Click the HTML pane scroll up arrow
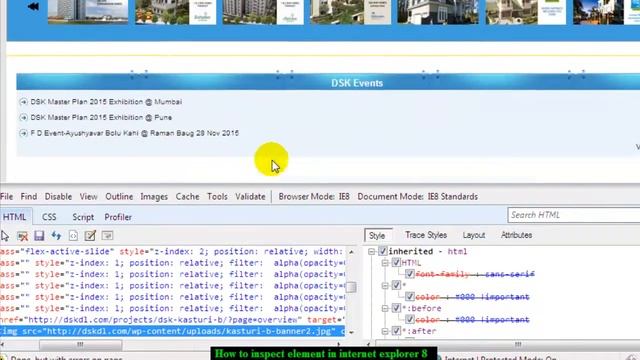Screen dimensions: 640x360 click(351, 252)
